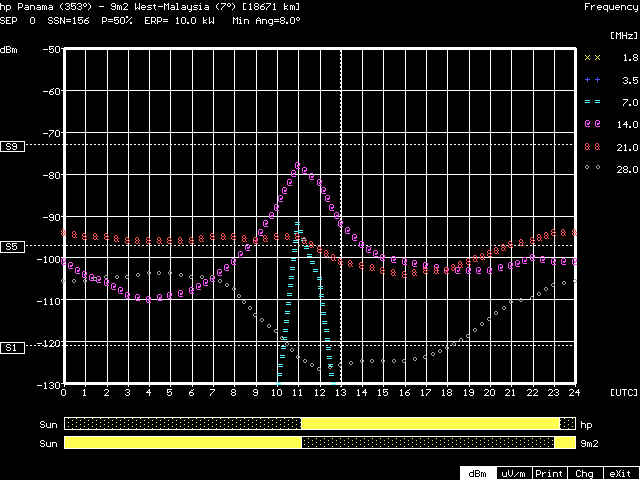Click the yellow 1.8 MHz legend marker
The image size is (640, 480).
592,58
